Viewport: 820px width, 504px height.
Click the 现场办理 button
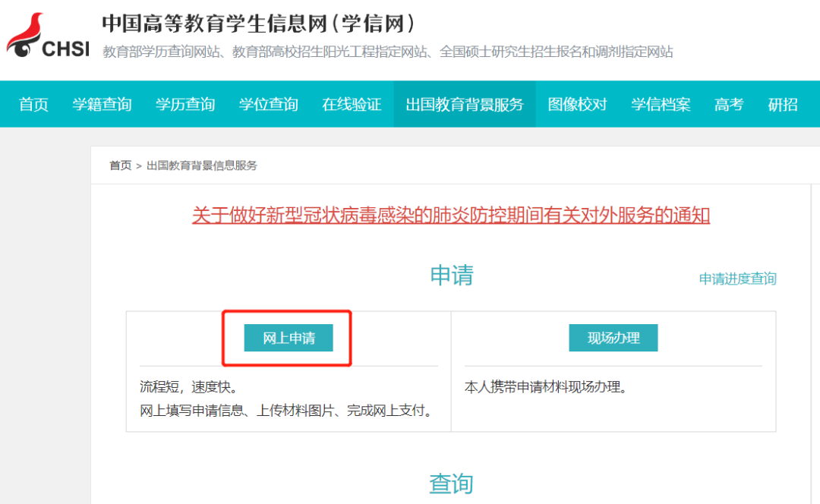[613, 338]
